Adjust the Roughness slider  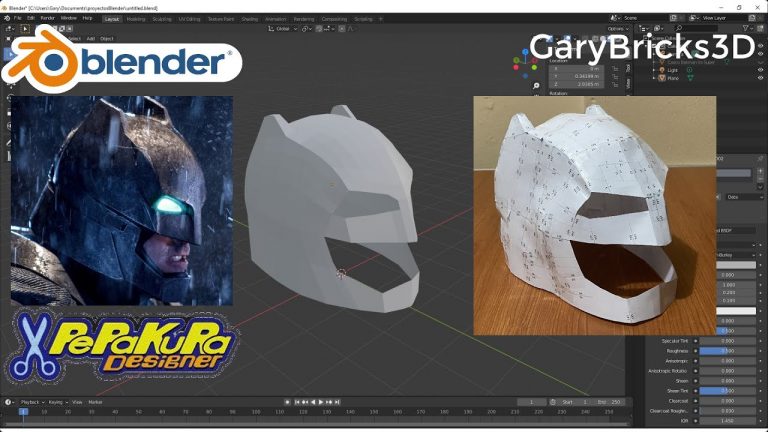point(727,351)
